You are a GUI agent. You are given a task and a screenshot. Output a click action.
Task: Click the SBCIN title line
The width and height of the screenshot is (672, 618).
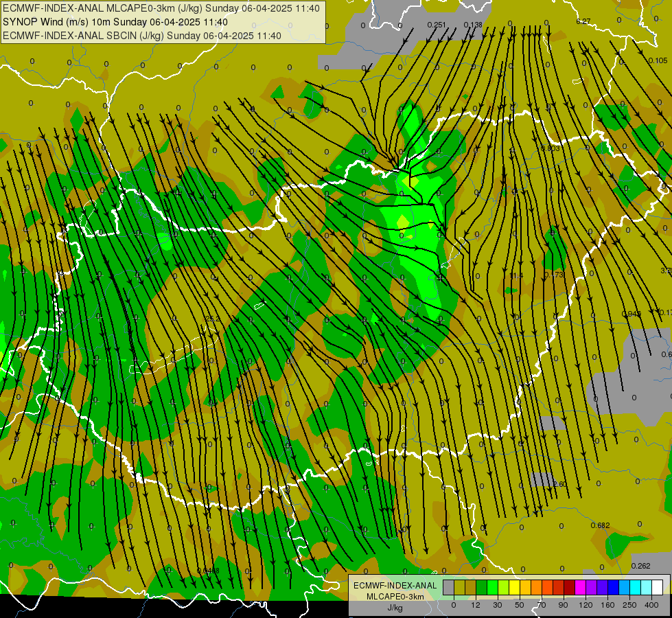142,36
